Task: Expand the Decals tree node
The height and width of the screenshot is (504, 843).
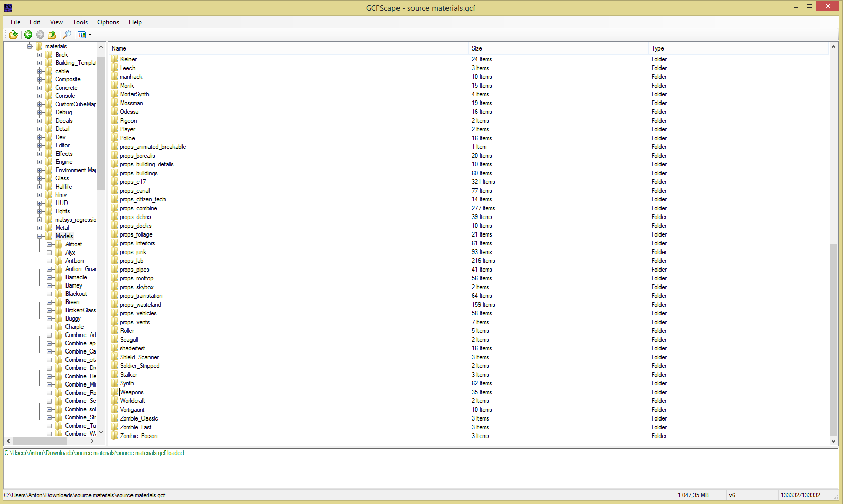Action: click(40, 121)
